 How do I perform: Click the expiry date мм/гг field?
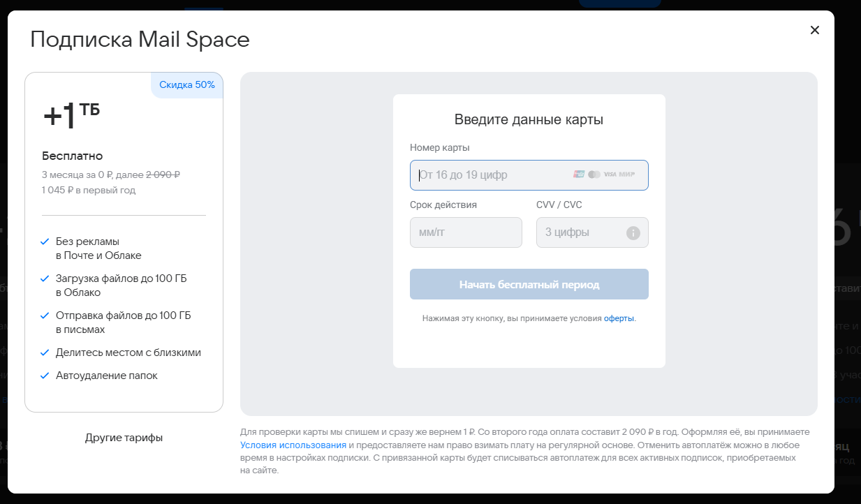click(466, 232)
